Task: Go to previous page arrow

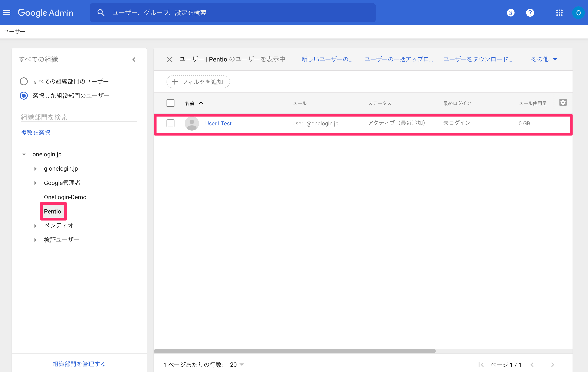Action: click(532, 365)
